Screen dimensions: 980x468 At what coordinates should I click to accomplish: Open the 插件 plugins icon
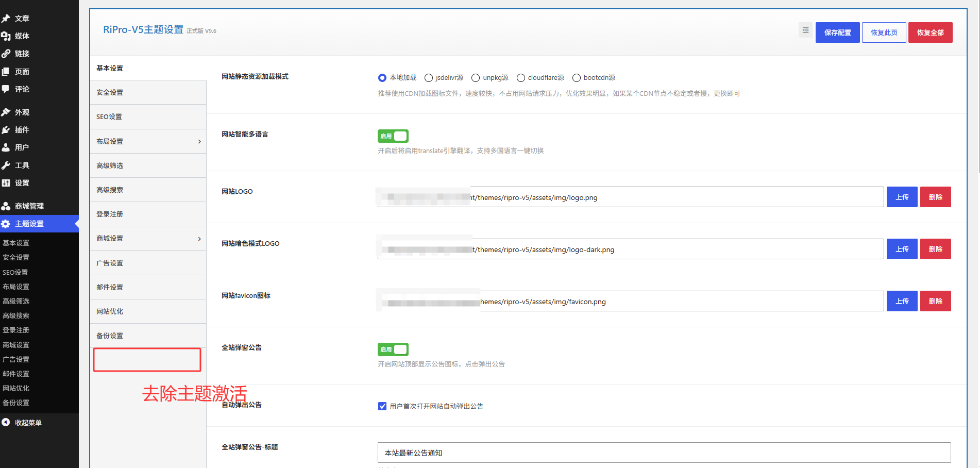pyautogui.click(x=6, y=130)
